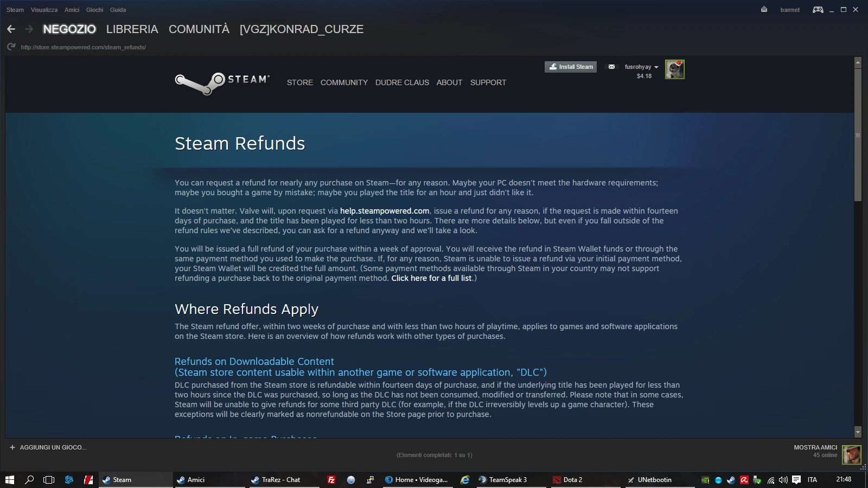Image resolution: width=868 pixels, height=488 pixels.
Task: Go back with the left arrow
Action: tap(11, 29)
